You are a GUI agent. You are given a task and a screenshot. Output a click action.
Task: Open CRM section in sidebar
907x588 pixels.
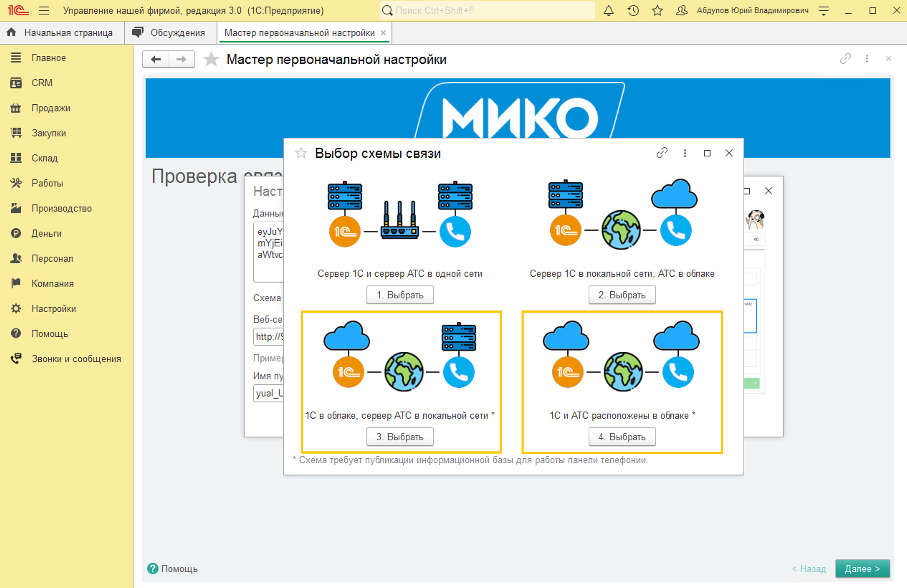pyautogui.click(x=42, y=83)
